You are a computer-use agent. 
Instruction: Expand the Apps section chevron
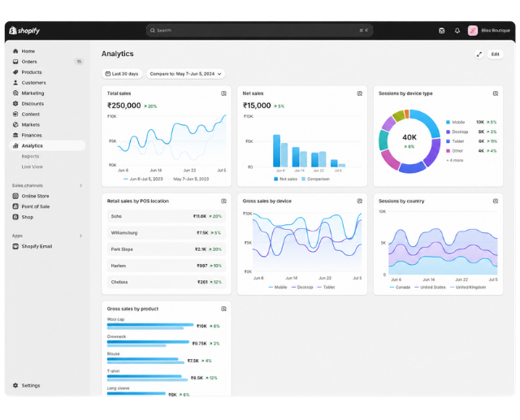[80, 236]
